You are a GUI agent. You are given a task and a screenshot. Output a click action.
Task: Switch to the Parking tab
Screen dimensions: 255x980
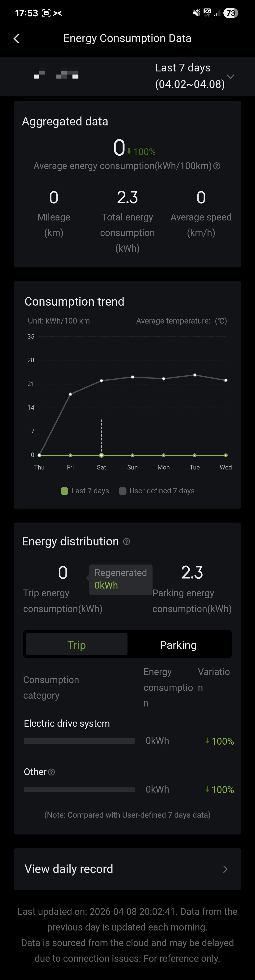178,645
